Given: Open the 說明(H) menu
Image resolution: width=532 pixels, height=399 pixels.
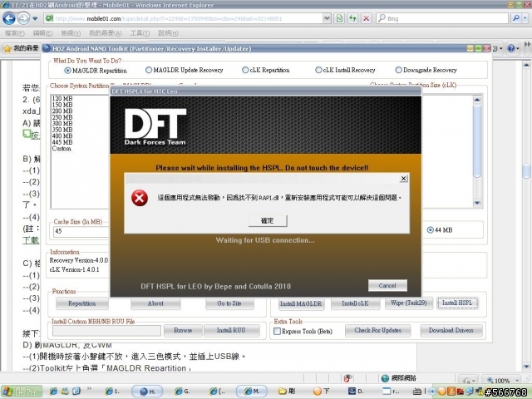Looking at the screenshot, I should 168,33.
